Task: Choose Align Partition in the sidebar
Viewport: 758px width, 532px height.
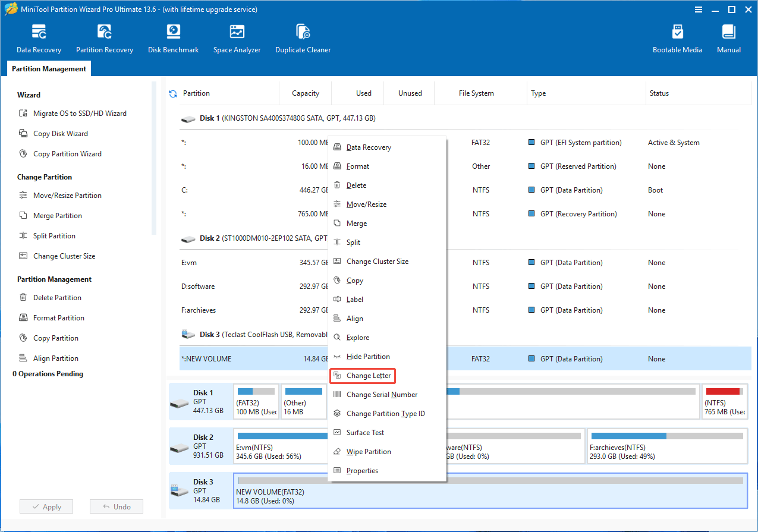Action: (49, 358)
